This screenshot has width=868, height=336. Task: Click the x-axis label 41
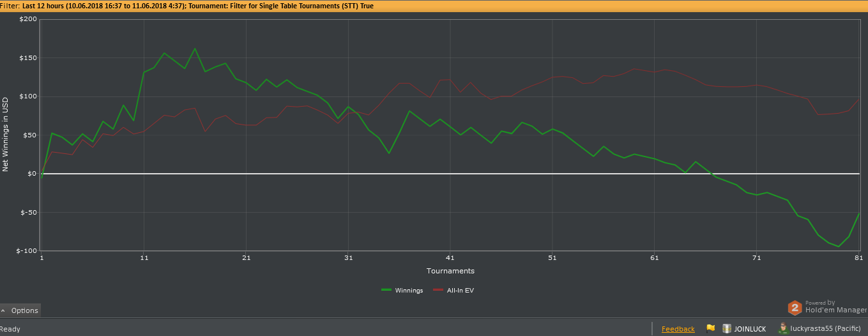pyautogui.click(x=450, y=257)
